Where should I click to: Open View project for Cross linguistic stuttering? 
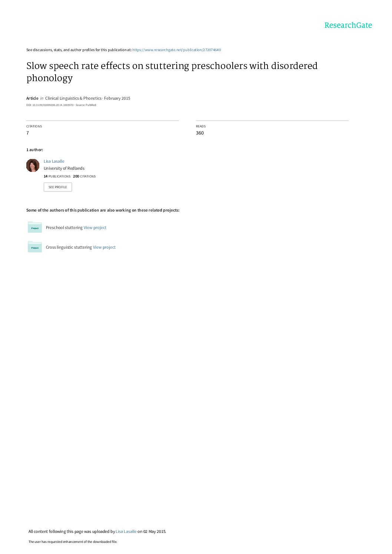104,247
